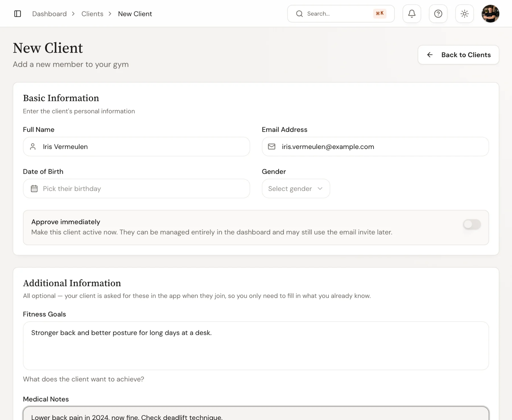Go to Clients breadcrumb
Screen dimensions: 512x420
(92, 14)
